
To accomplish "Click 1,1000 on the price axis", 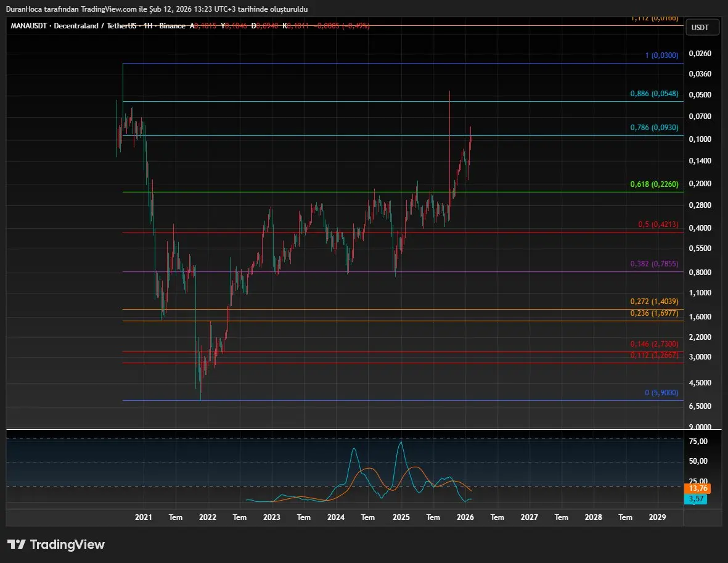I will [x=700, y=293].
